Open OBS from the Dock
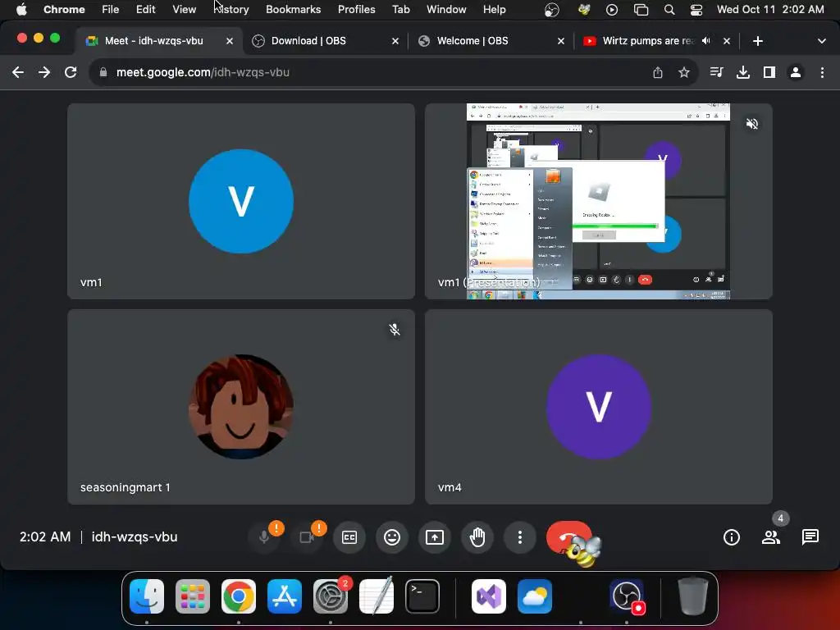The height and width of the screenshot is (630, 840). [x=626, y=596]
